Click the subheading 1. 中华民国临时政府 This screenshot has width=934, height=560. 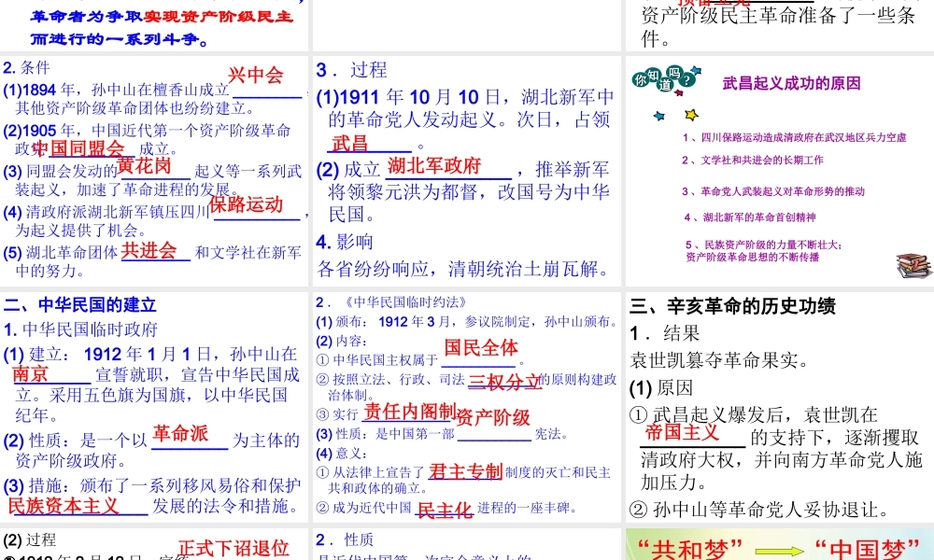pos(80,329)
